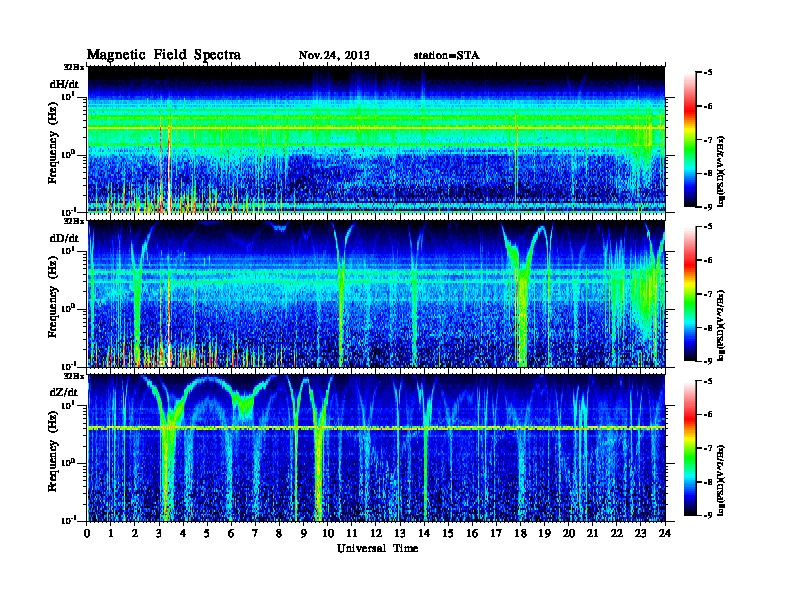The image size is (792, 612).
Task: Click the "-8" tick on dZ/dt color bar
Action: 708,482
